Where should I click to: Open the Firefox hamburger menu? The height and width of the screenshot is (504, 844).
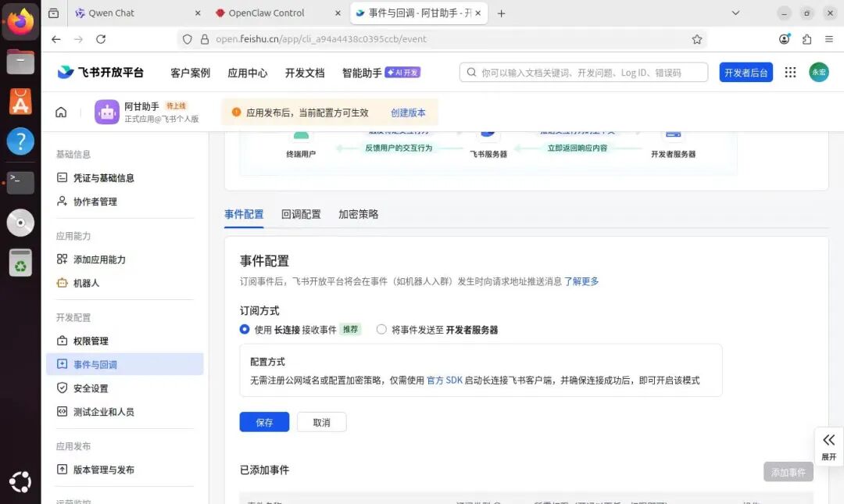831,39
